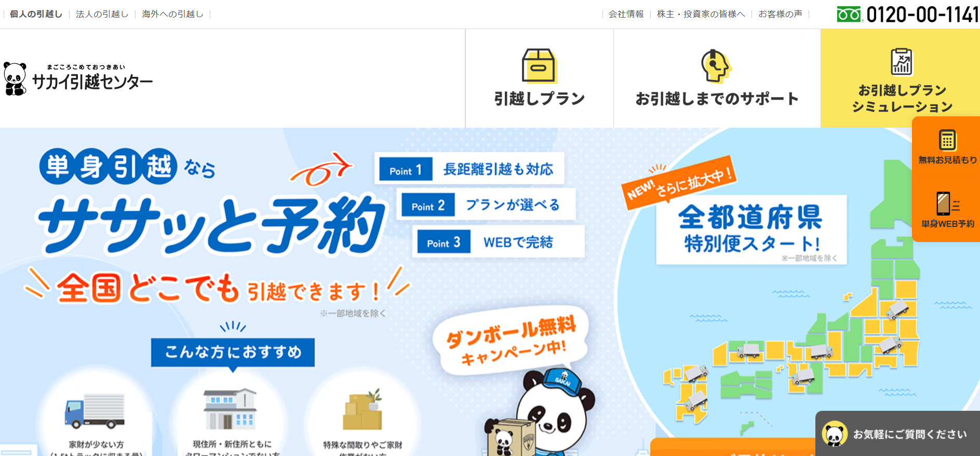Click the panda logo of Sakai Hikkoshi Center

pyautogui.click(x=15, y=79)
